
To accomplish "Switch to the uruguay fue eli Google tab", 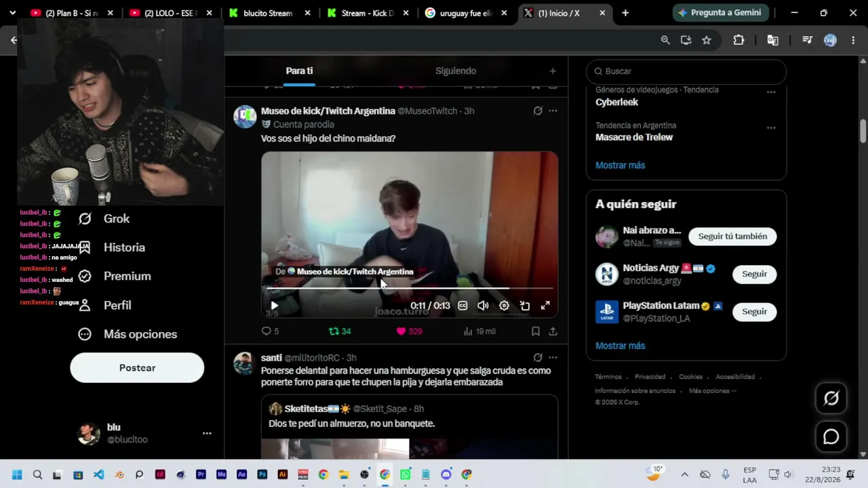I will [x=467, y=13].
